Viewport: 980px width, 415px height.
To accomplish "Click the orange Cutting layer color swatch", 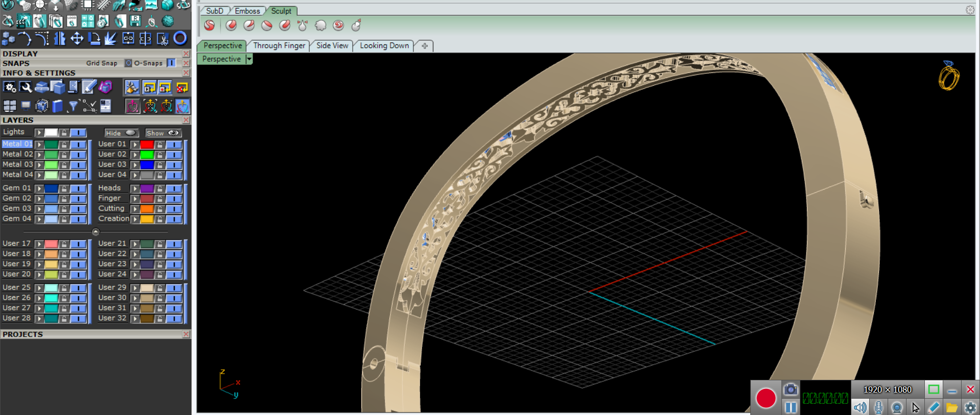I will tap(147, 209).
